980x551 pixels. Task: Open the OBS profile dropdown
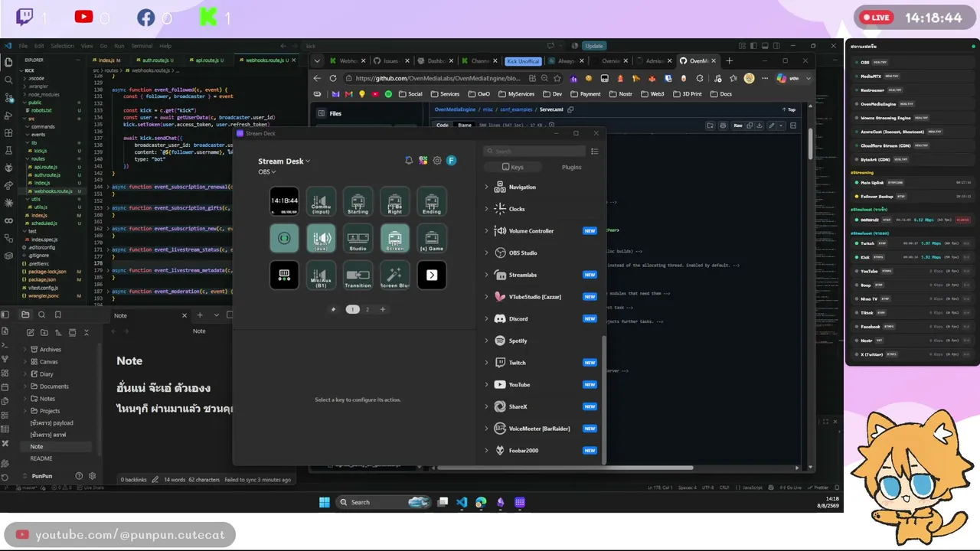(x=267, y=171)
